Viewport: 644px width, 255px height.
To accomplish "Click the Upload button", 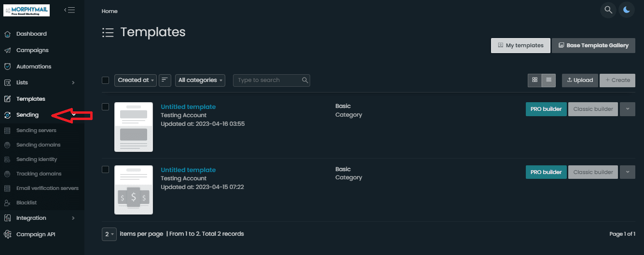I will click(x=580, y=80).
